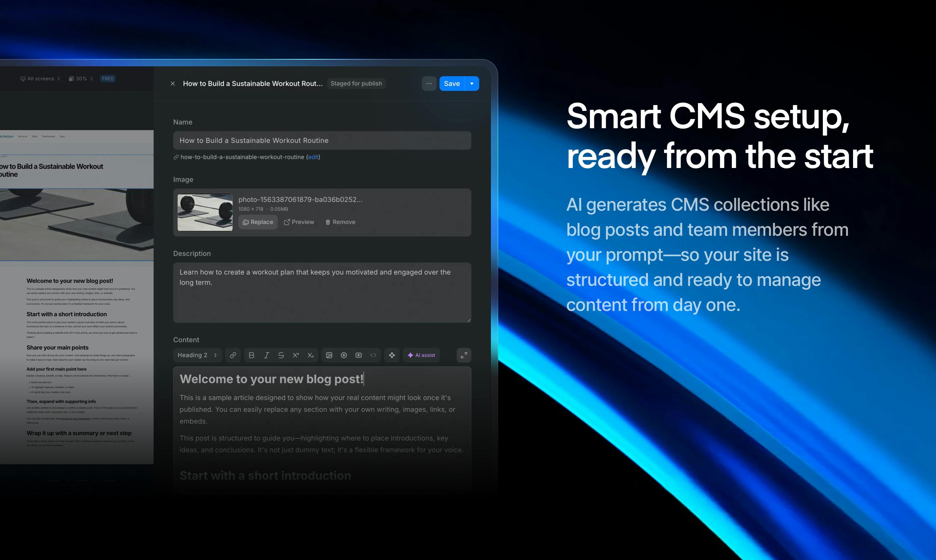
Task: Click the Staged for publish badge
Action: pyautogui.click(x=356, y=83)
